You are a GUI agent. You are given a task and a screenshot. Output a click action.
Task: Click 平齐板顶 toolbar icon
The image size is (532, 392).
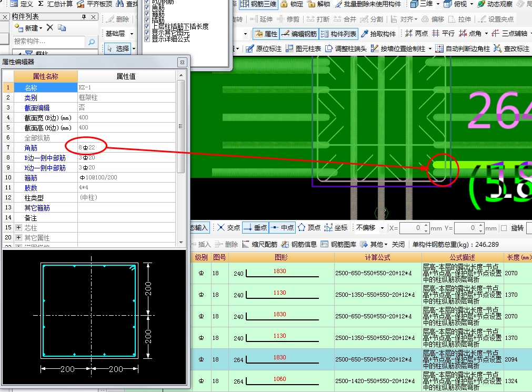coord(81,4)
